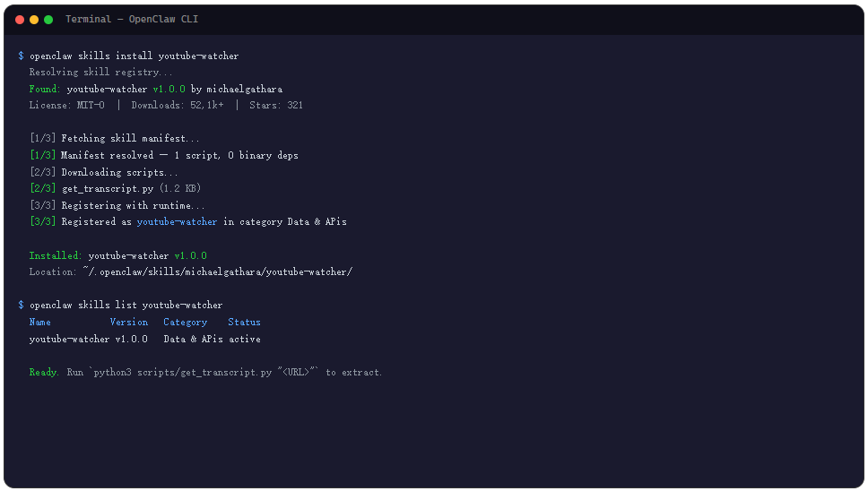The width and height of the screenshot is (868, 491).
Task: Click the Terminal – OpenClaw CLI title
Action: point(132,19)
